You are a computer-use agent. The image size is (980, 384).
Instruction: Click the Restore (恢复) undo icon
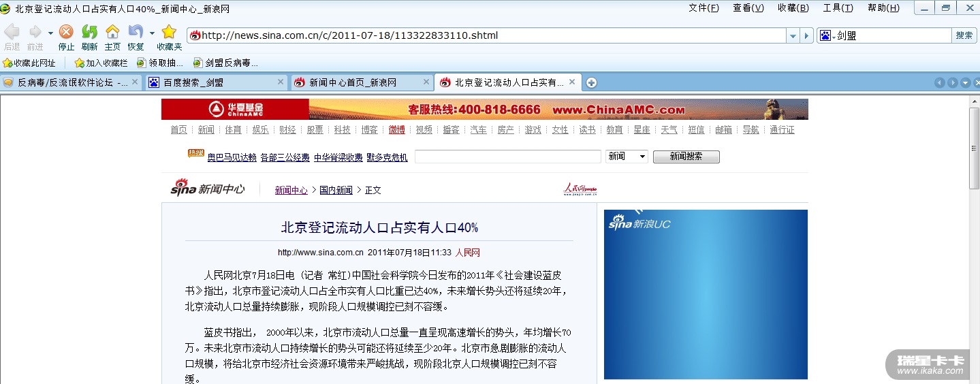coord(136,32)
